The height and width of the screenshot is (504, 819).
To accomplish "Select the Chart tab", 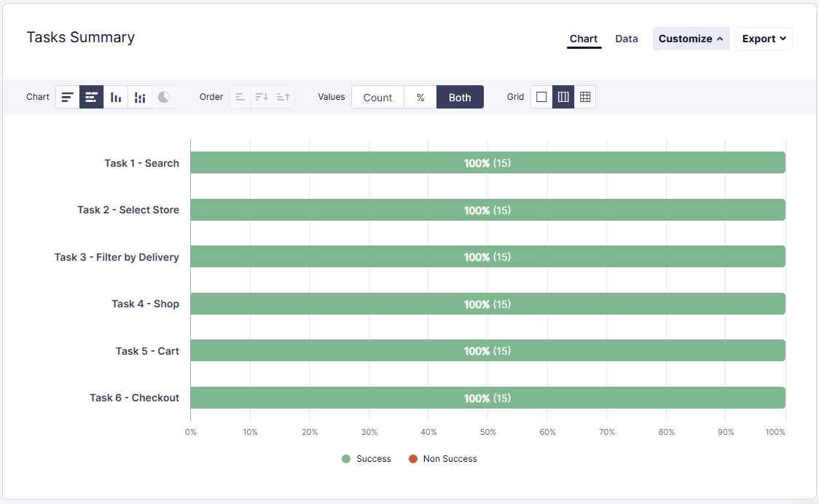I will (x=584, y=39).
